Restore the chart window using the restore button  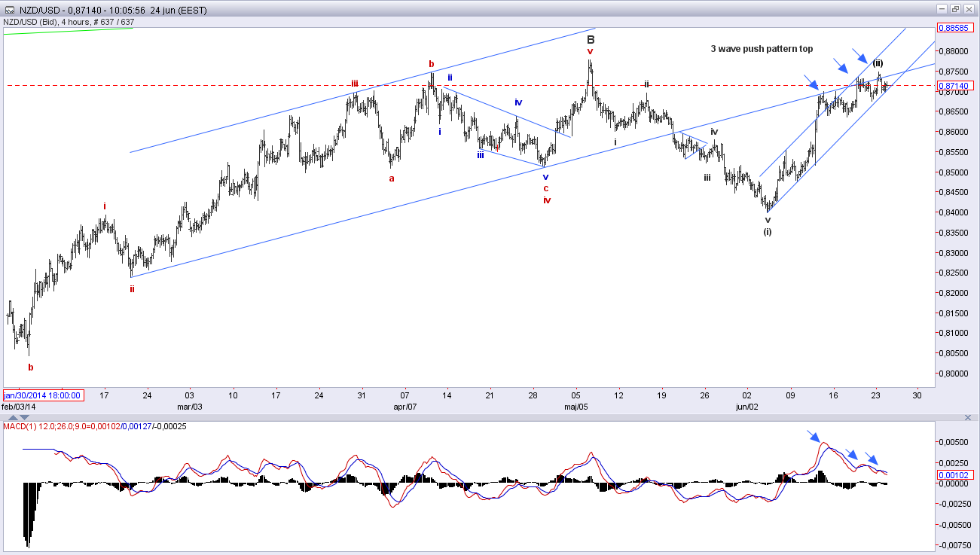click(x=956, y=9)
